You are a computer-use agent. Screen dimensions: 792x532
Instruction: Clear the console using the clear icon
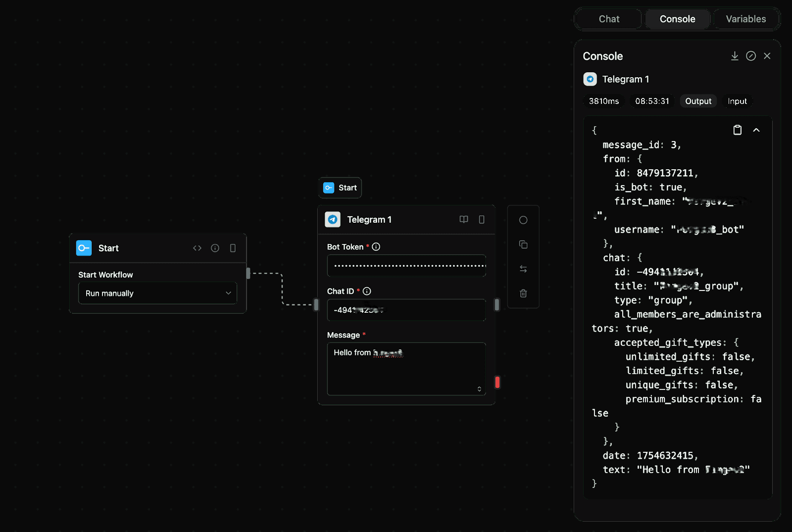(750, 56)
